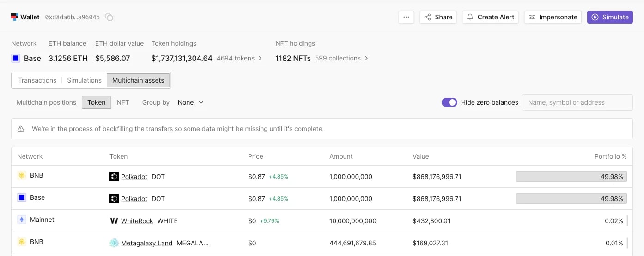Select the Multichain assets tab
644x256 pixels.
[138, 80]
